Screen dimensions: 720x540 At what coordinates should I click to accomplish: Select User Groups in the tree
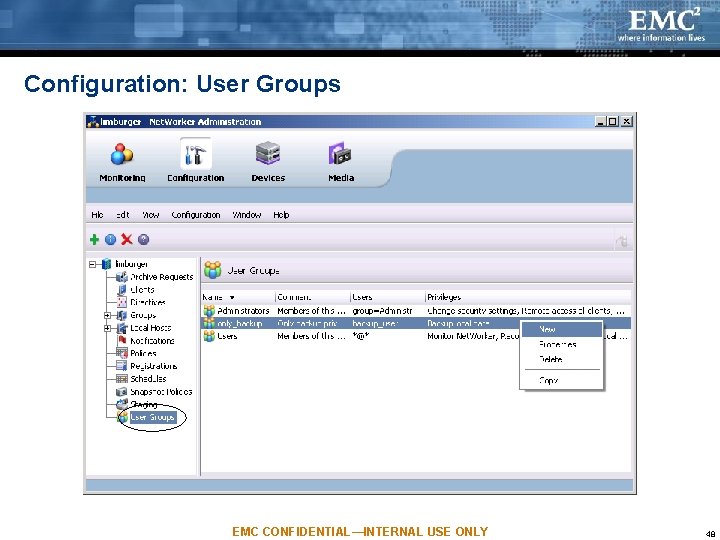[x=152, y=417]
